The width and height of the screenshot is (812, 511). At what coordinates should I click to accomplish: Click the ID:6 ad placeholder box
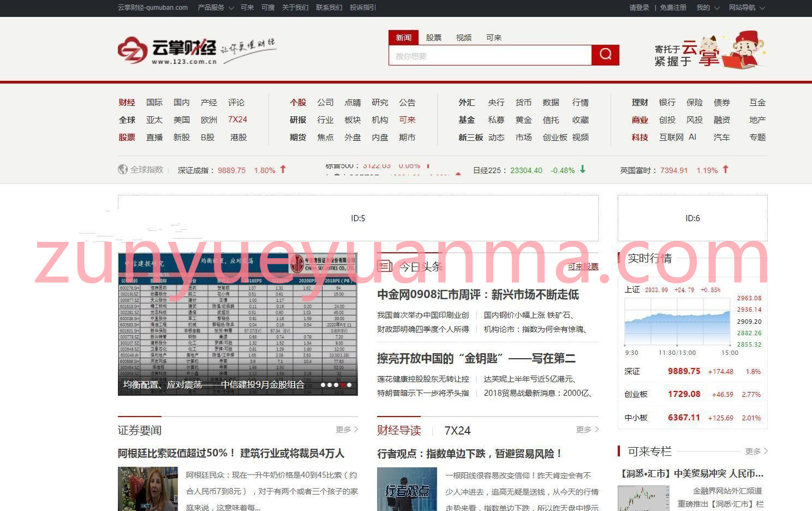coord(692,218)
